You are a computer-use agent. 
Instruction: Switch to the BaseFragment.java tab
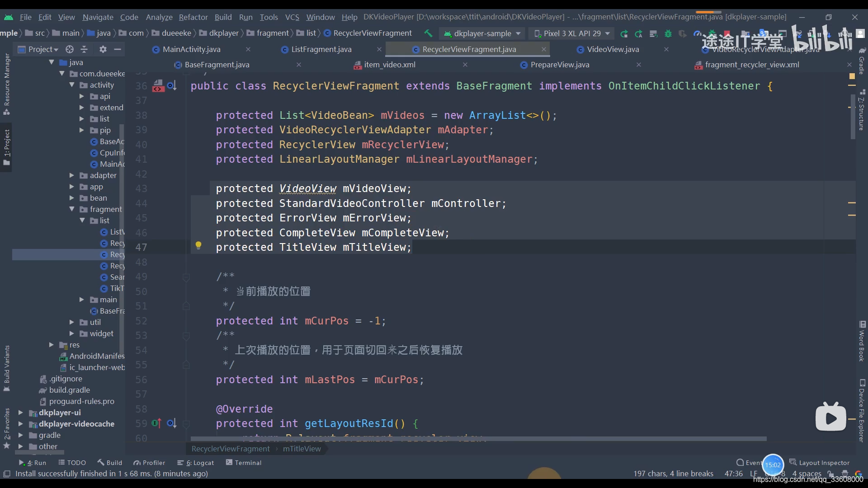(217, 65)
